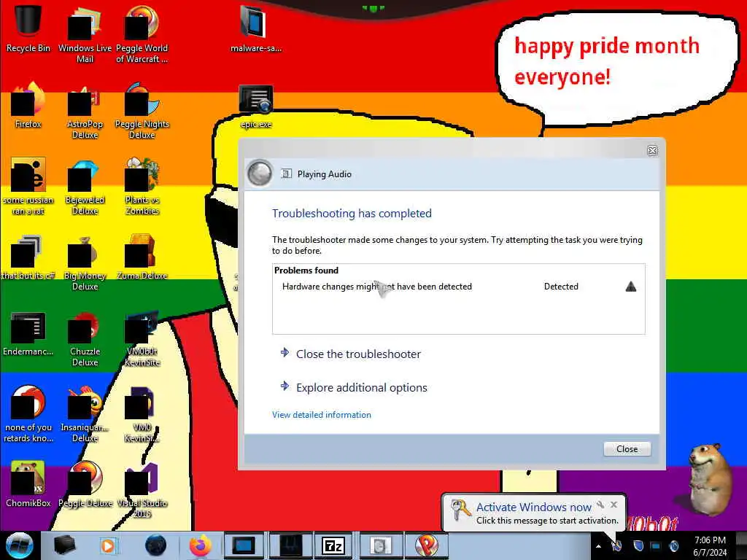Screen dimensions: 747x560
Task: Open the media player taskbar icon
Action: pos(108,545)
